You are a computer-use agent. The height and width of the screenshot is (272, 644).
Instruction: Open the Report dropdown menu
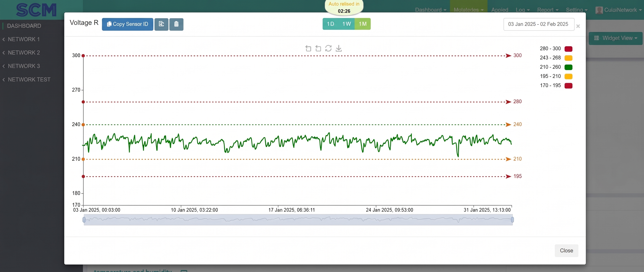pos(548,10)
